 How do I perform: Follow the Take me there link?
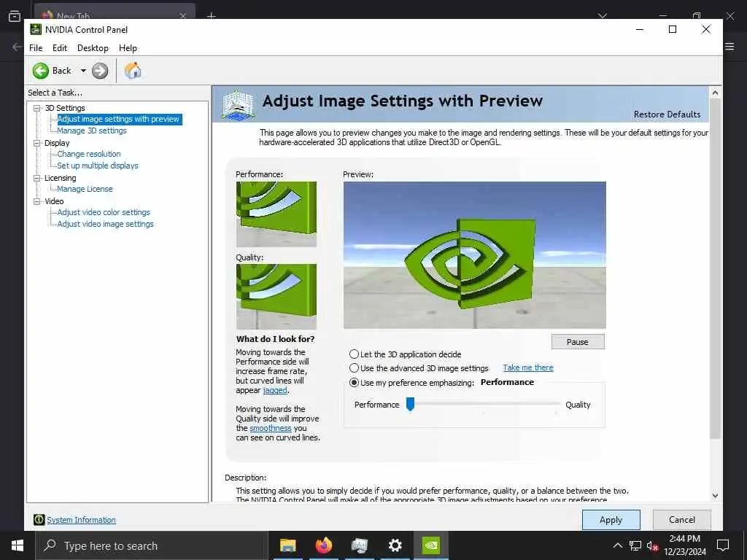[x=528, y=367]
